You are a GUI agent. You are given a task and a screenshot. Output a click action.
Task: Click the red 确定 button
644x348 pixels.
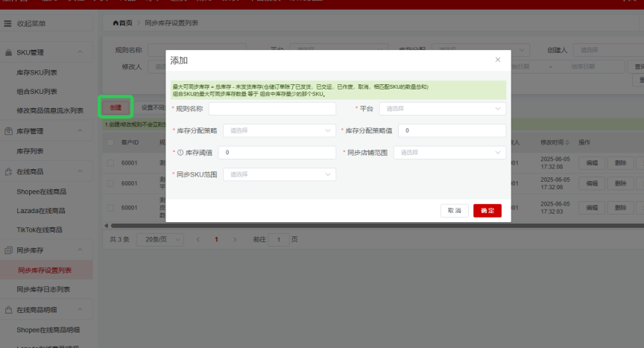point(487,211)
